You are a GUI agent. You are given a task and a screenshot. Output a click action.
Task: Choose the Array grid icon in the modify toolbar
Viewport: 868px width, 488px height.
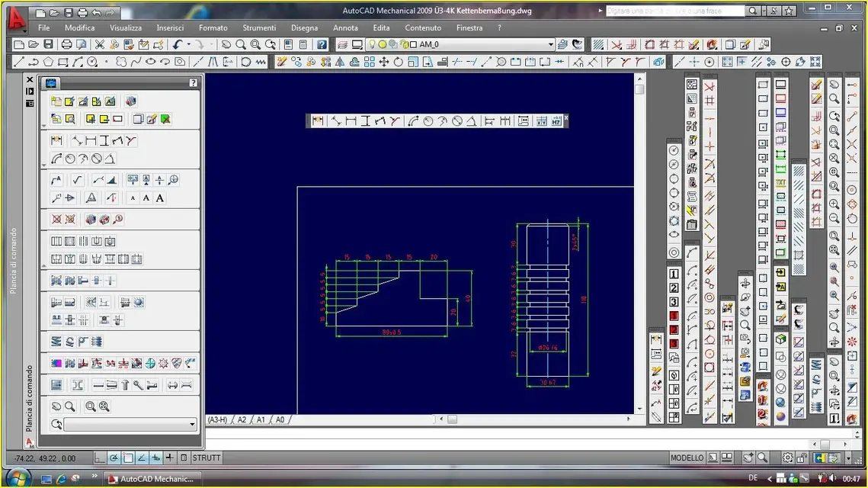click(x=370, y=62)
